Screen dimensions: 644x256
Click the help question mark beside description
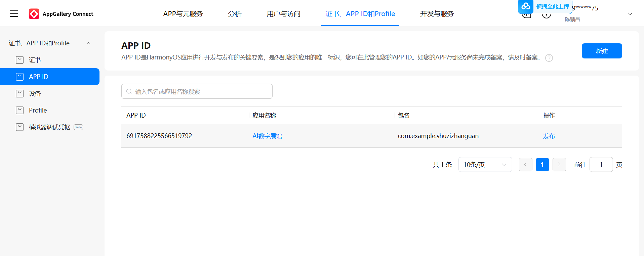[x=549, y=58]
